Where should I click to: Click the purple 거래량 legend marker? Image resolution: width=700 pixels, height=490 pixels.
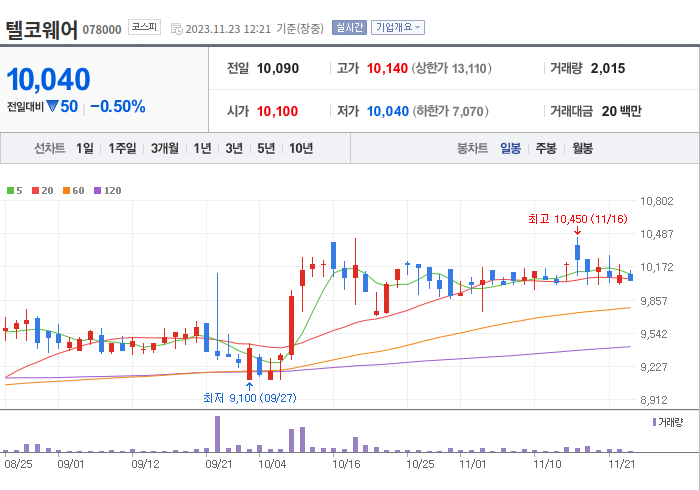click(x=654, y=422)
